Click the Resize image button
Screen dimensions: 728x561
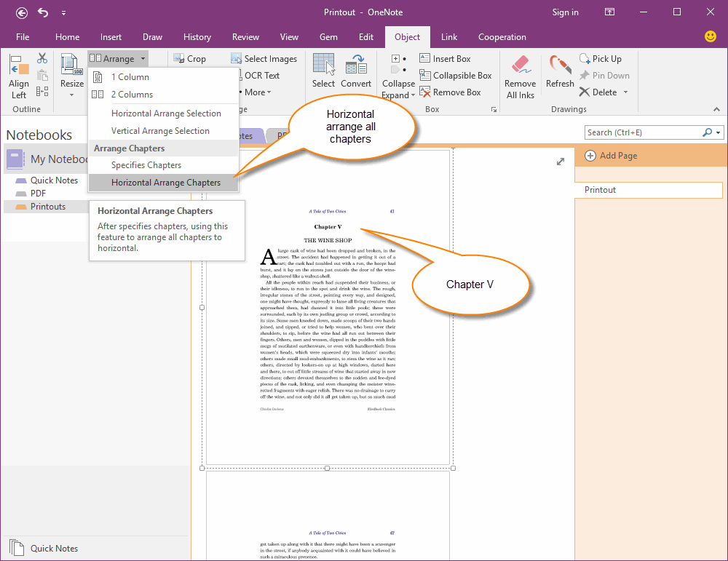click(x=72, y=71)
